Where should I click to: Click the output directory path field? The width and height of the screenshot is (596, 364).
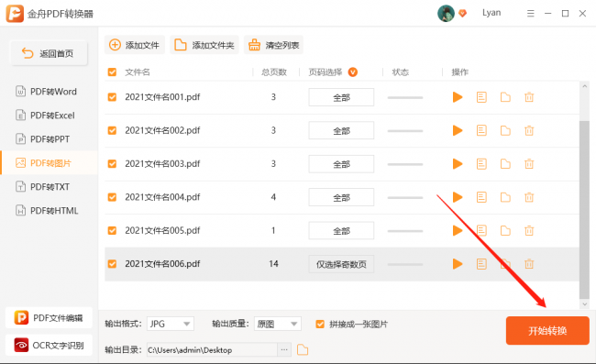coord(212,350)
